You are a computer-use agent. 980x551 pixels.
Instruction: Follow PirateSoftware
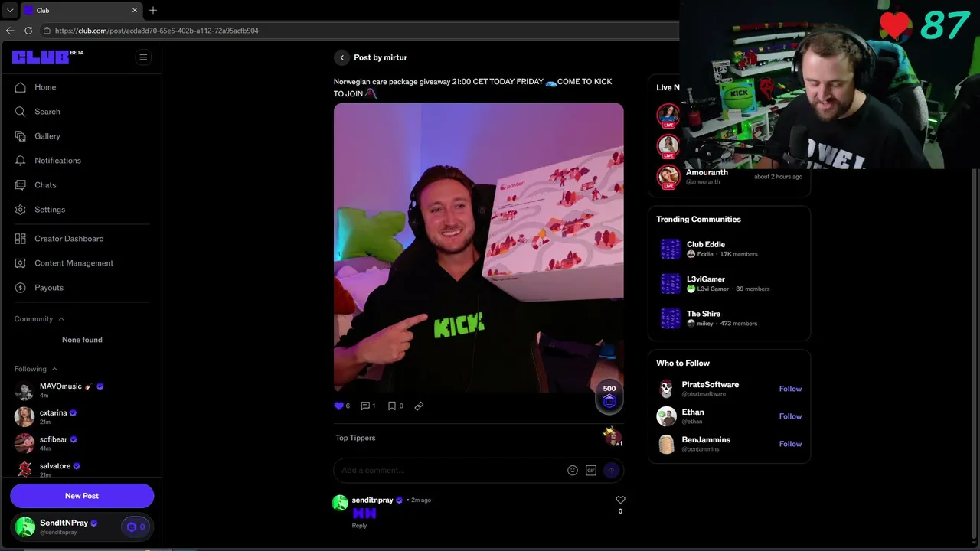pyautogui.click(x=790, y=389)
